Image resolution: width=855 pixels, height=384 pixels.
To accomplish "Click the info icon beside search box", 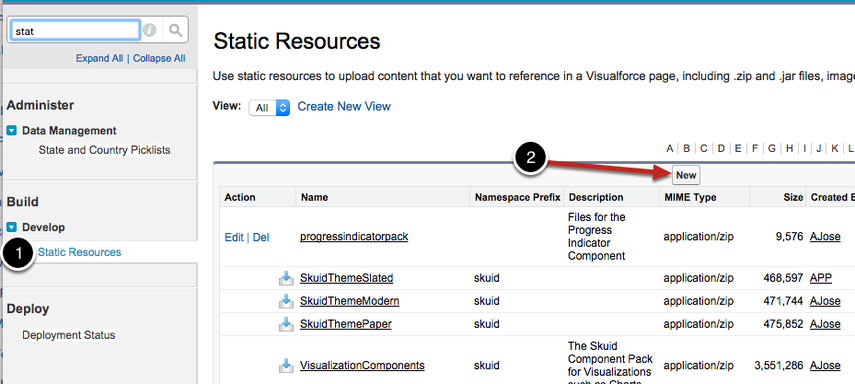I will coord(150,31).
